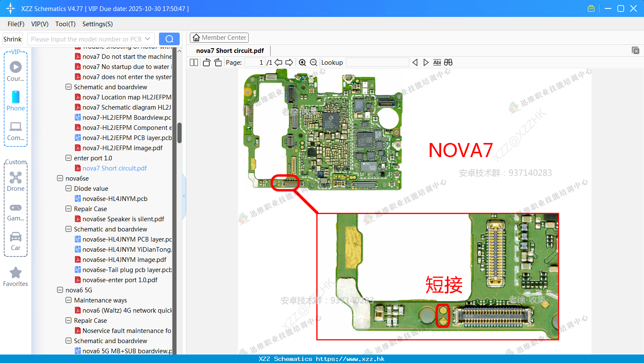Open the Drone sidebar category

tap(16, 181)
